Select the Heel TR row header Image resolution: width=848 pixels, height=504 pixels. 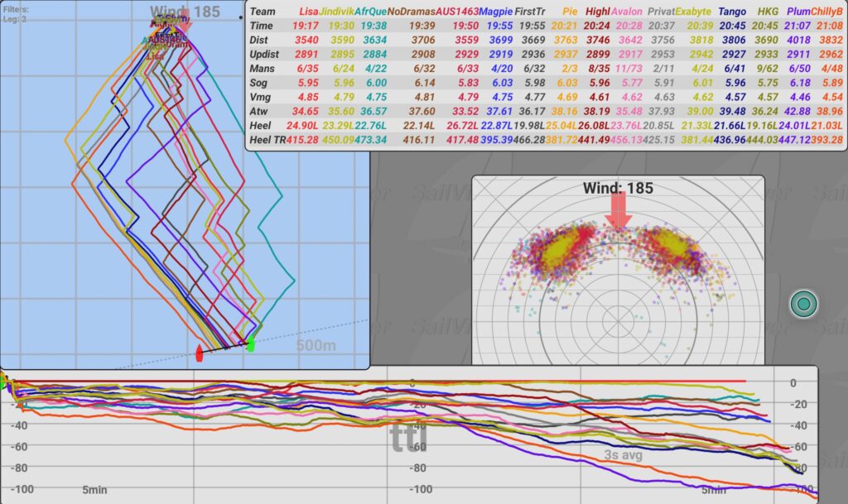tap(267, 140)
